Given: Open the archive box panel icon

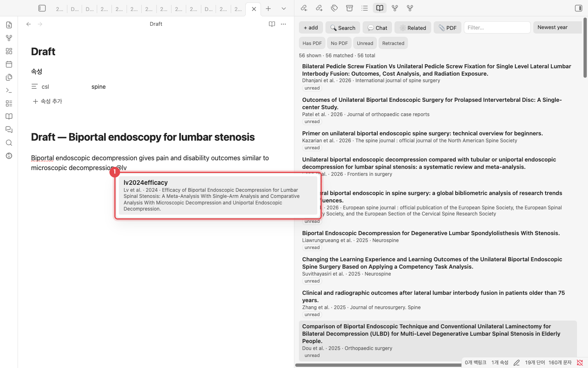Looking at the screenshot, I should coord(350,8).
